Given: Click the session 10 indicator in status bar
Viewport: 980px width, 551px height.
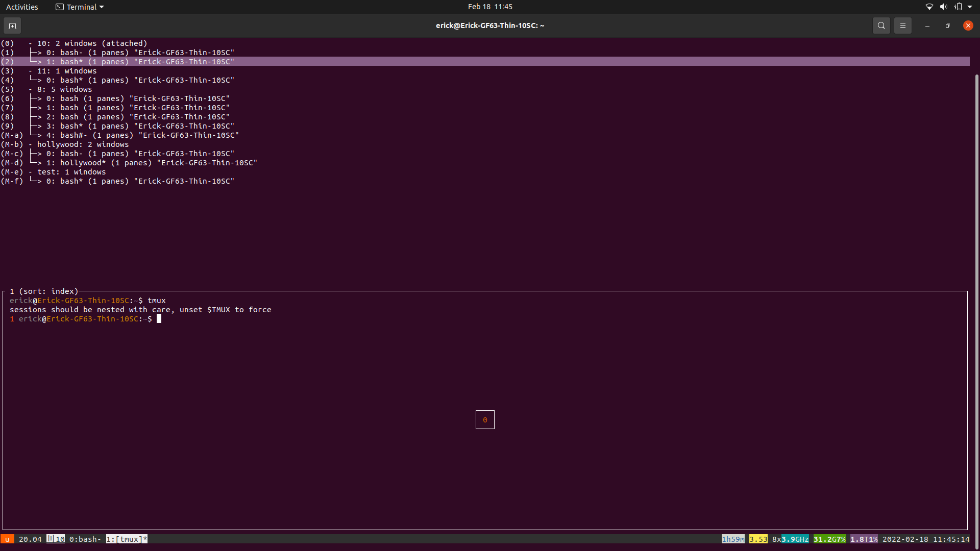Looking at the screenshot, I should (x=56, y=539).
